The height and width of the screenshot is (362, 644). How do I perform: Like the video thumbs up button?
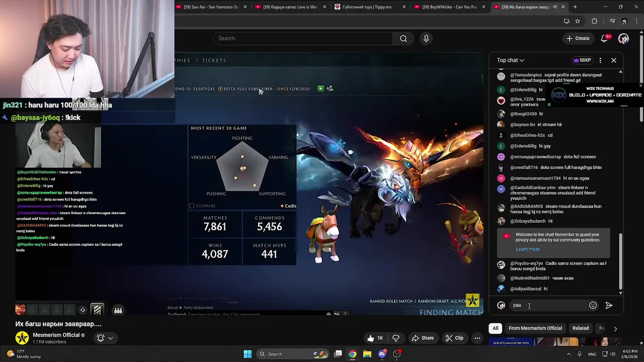376,338
